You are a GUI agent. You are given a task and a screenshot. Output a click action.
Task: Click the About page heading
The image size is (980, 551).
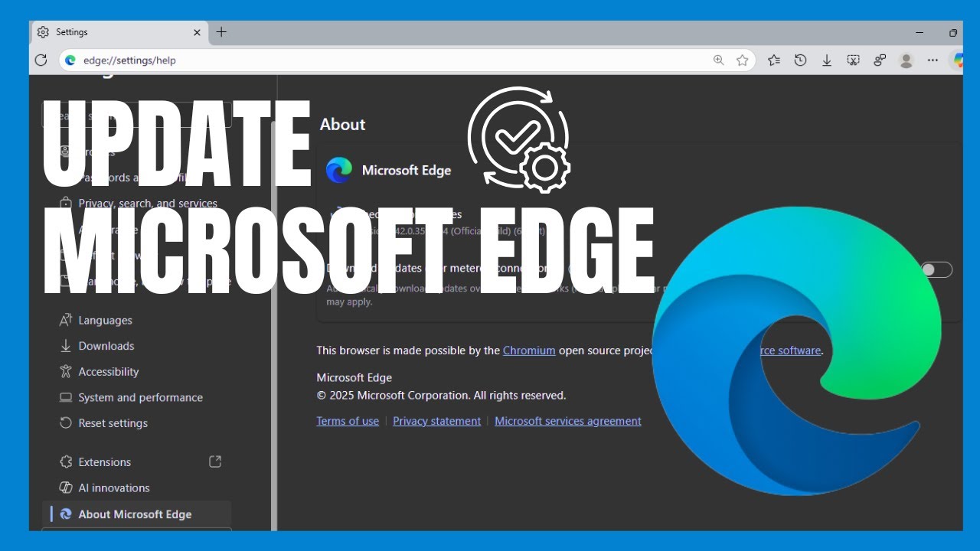[342, 124]
